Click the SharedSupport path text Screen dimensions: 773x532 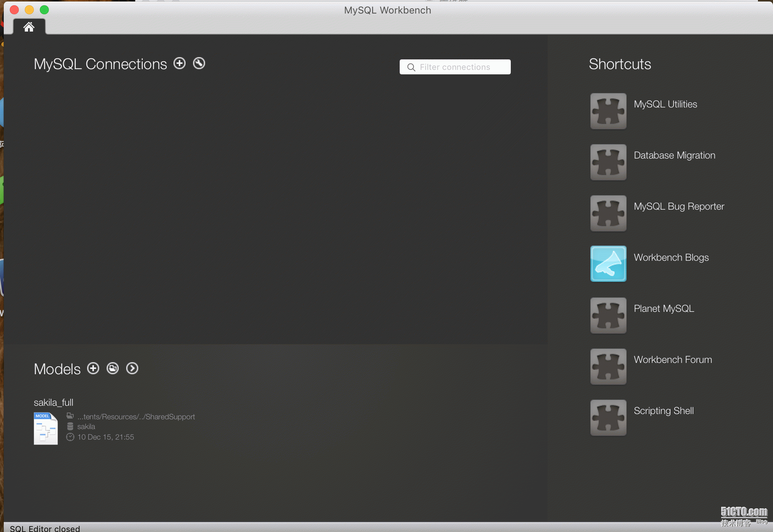(136, 417)
